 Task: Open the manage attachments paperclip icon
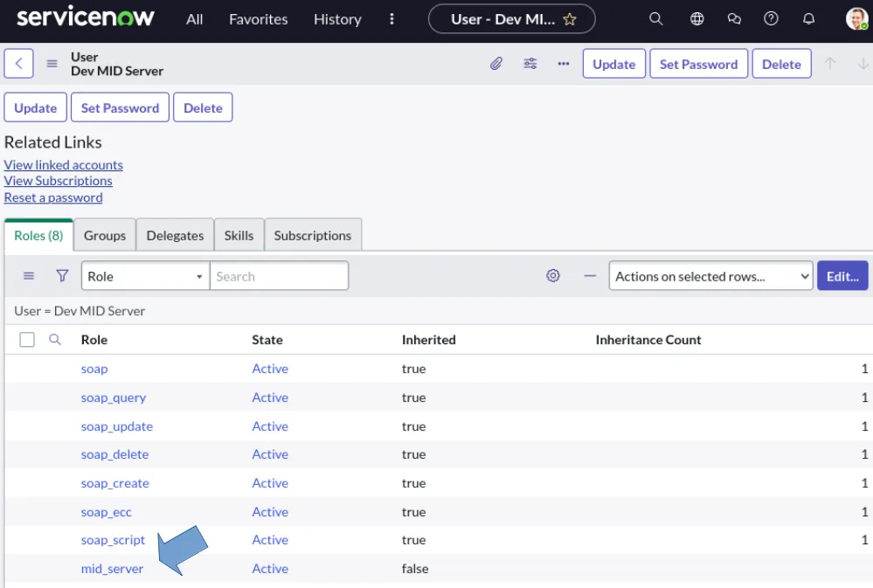pos(496,64)
